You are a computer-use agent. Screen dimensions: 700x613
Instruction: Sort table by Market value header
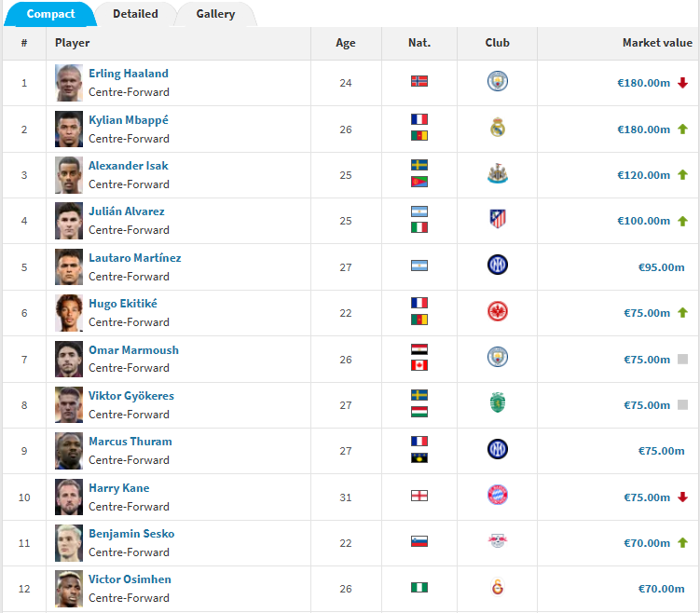click(x=657, y=43)
